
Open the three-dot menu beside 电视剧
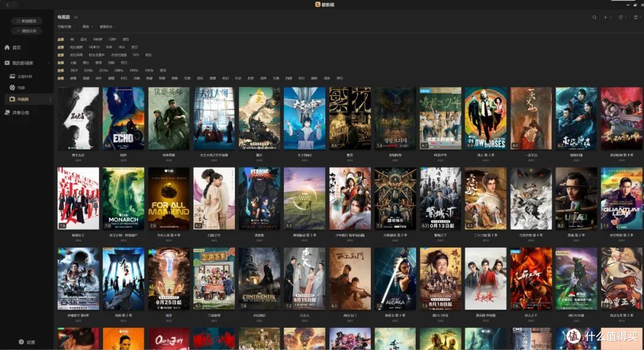51,99
